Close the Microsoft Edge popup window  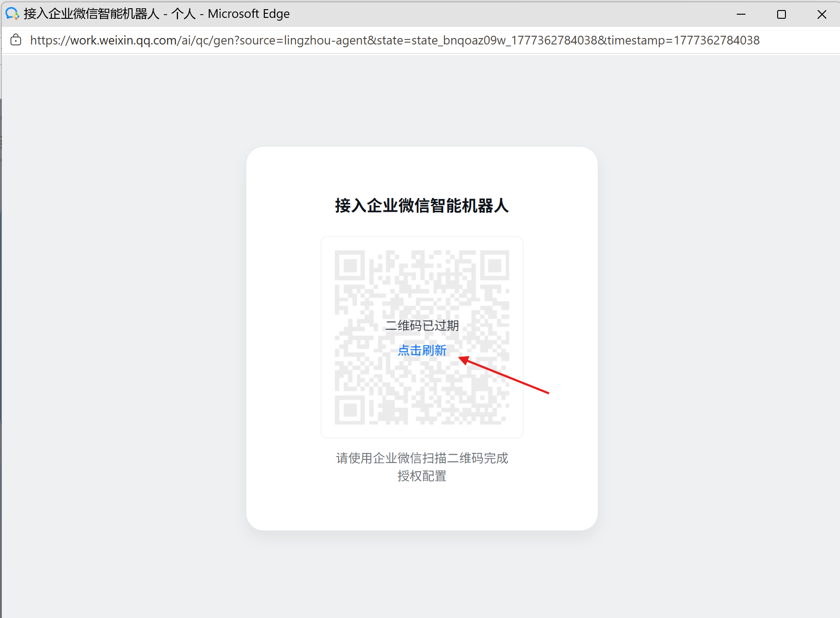[822, 14]
